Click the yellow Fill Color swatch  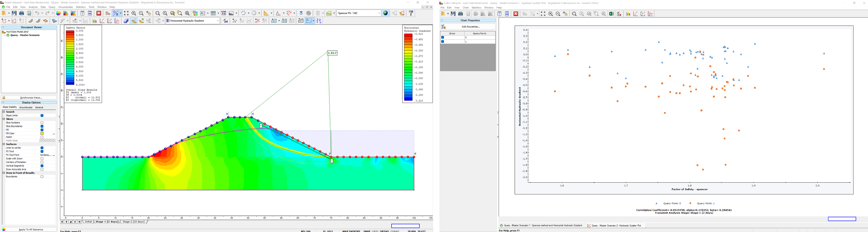[x=42, y=134]
